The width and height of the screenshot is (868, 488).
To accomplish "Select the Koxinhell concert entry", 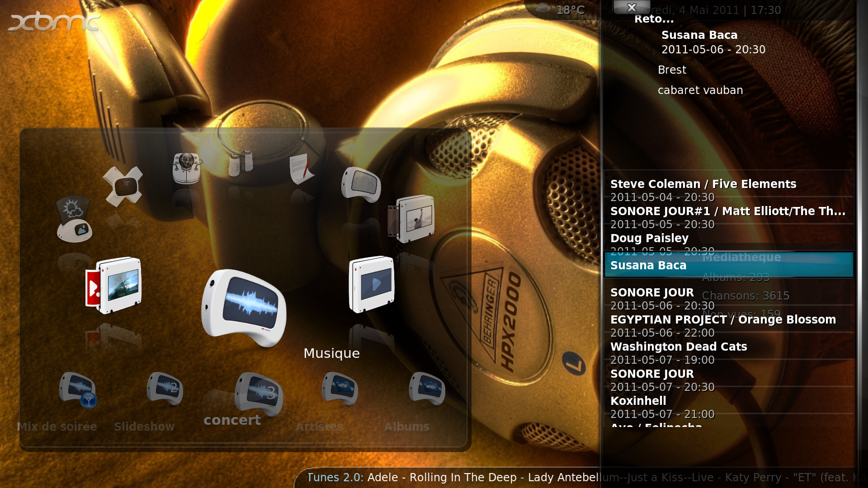I will 729,407.
